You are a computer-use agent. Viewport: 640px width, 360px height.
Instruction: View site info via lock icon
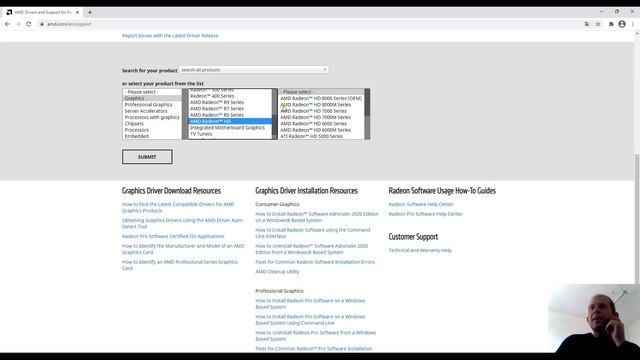pos(42,24)
